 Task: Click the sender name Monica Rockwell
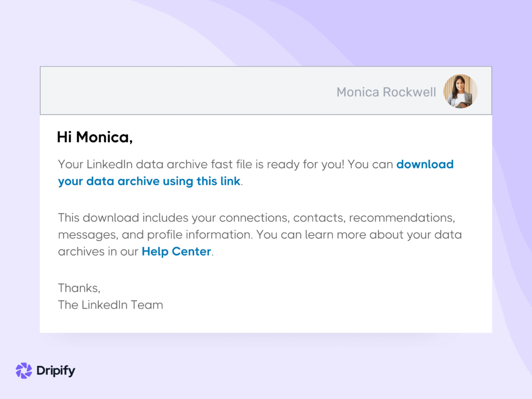(x=386, y=92)
